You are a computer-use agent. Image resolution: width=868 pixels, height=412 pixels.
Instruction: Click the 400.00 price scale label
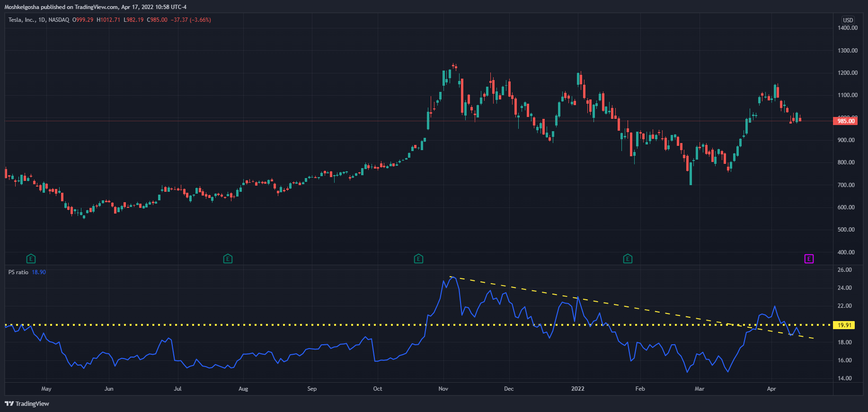pyautogui.click(x=846, y=252)
